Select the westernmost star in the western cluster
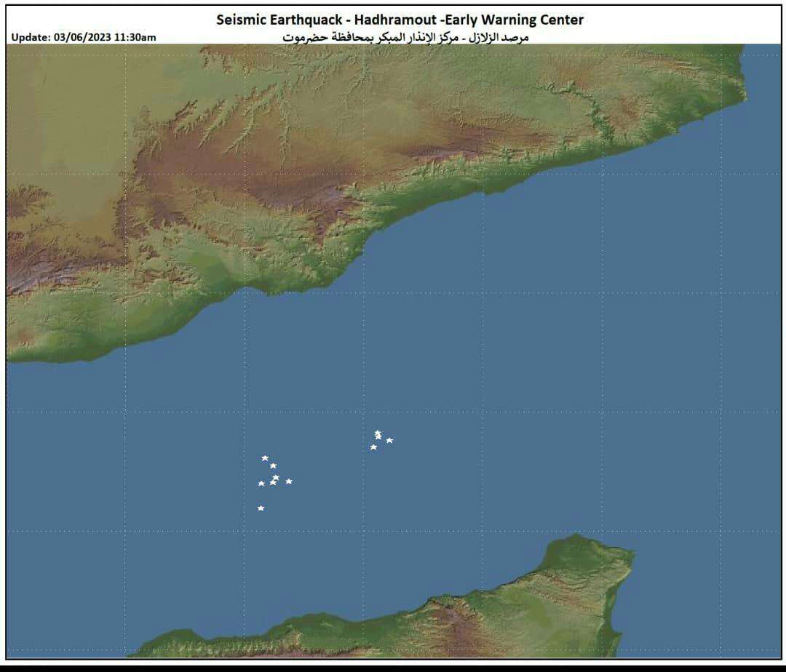 [x=261, y=484]
